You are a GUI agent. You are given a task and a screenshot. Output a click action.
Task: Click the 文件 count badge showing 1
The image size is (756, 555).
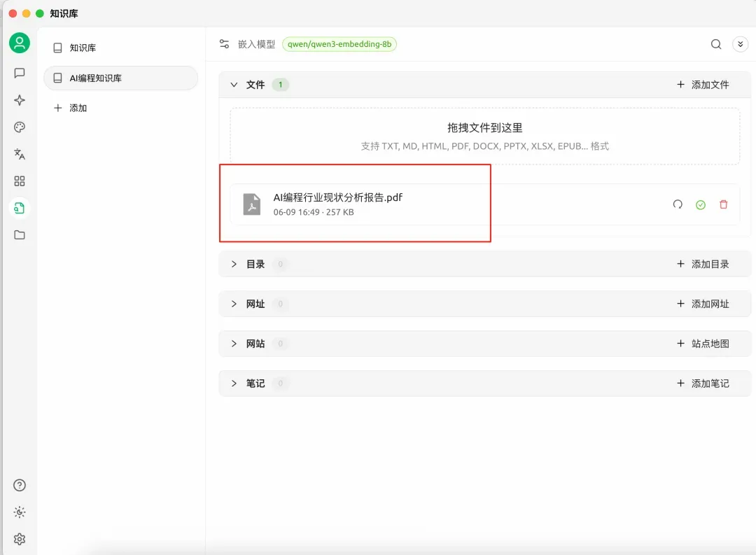point(280,85)
